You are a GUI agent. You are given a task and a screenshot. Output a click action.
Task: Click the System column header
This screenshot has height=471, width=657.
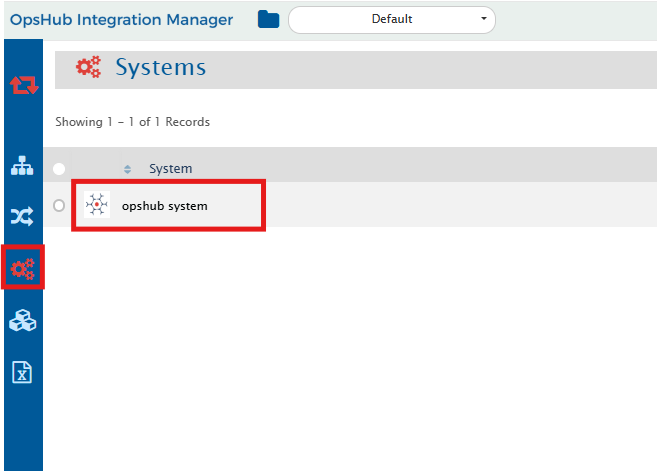[170, 168]
